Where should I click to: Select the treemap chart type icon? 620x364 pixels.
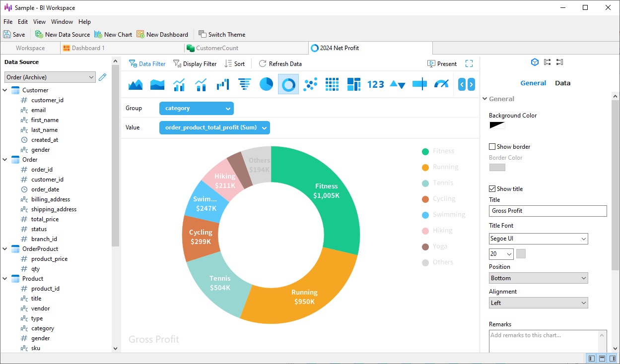click(x=353, y=84)
